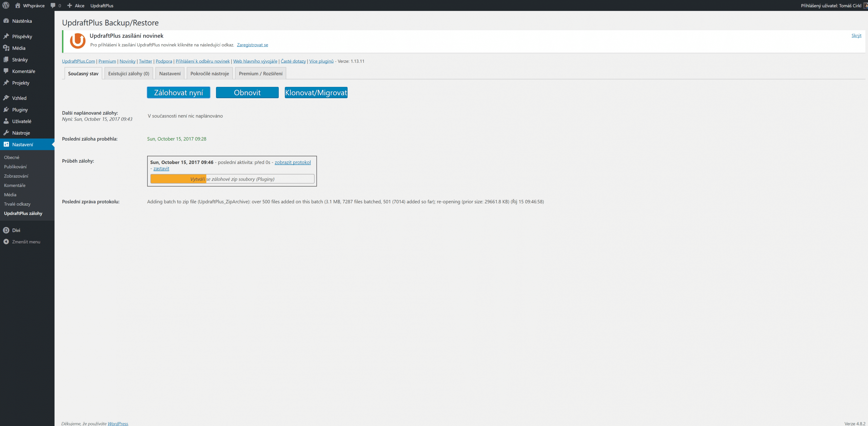Click the orange UpdraftPlus logo
Image resolution: width=868 pixels, height=426 pixels.
(x=78, y=41)
